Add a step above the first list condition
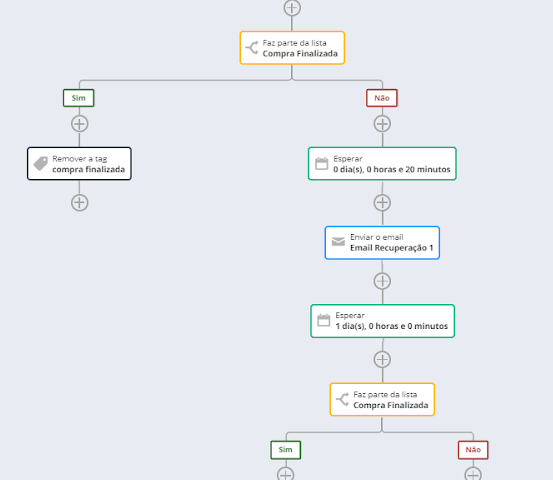 (x=292, y=7)
